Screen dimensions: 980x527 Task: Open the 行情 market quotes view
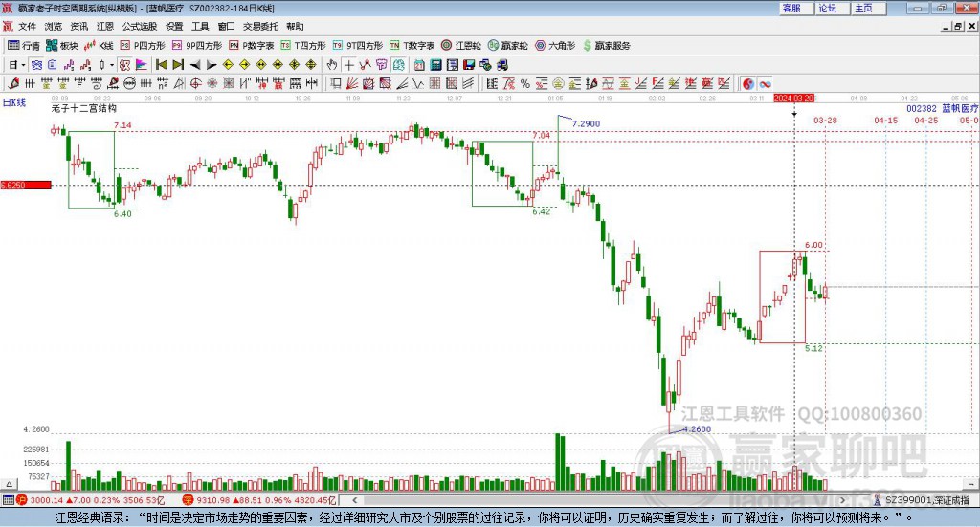point(23,46)
